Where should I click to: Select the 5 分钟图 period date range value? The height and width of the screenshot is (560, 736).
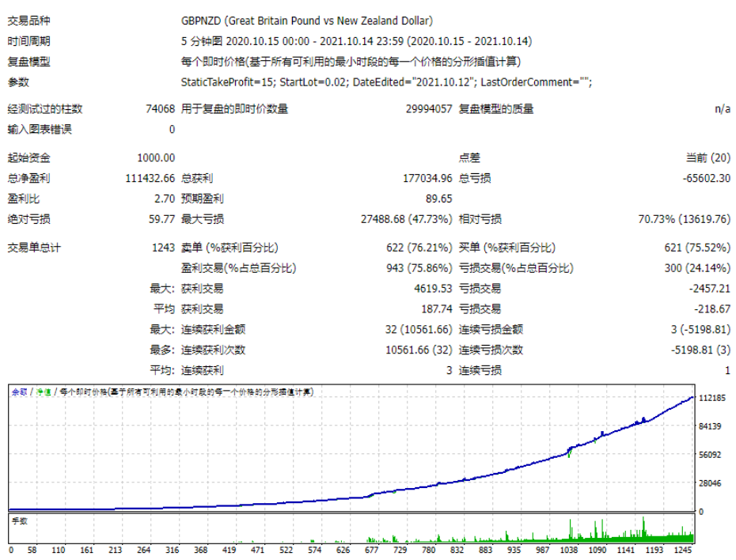pos(357,41)
